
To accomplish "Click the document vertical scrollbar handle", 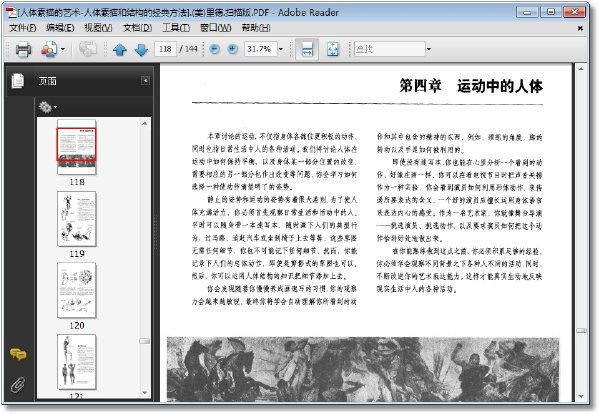I will click(x=581, y=330).
